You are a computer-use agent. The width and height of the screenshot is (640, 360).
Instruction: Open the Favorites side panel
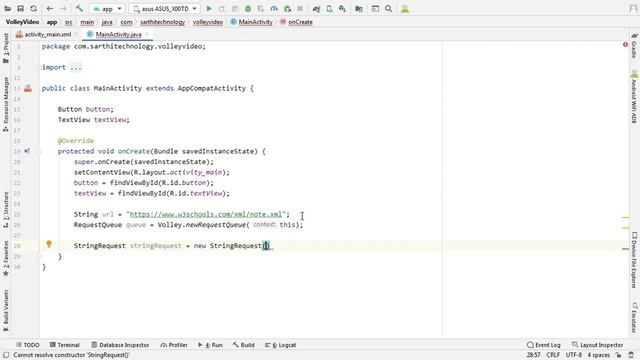(x=6, y=258)
